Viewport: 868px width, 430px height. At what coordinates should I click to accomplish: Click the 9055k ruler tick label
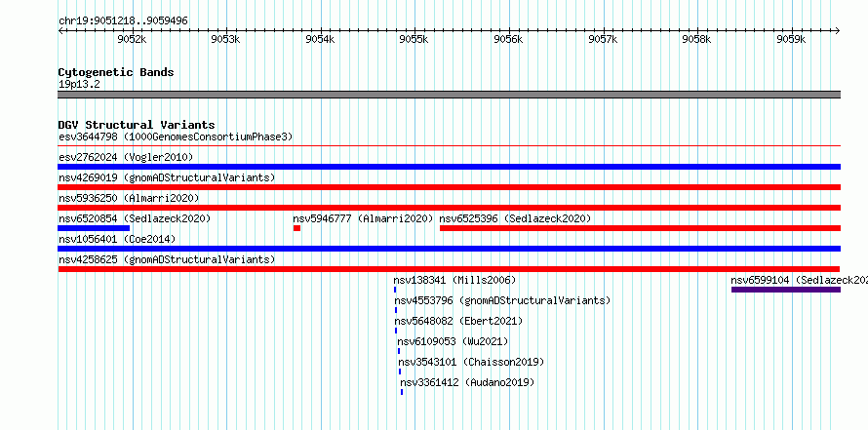tap(414, 39)
